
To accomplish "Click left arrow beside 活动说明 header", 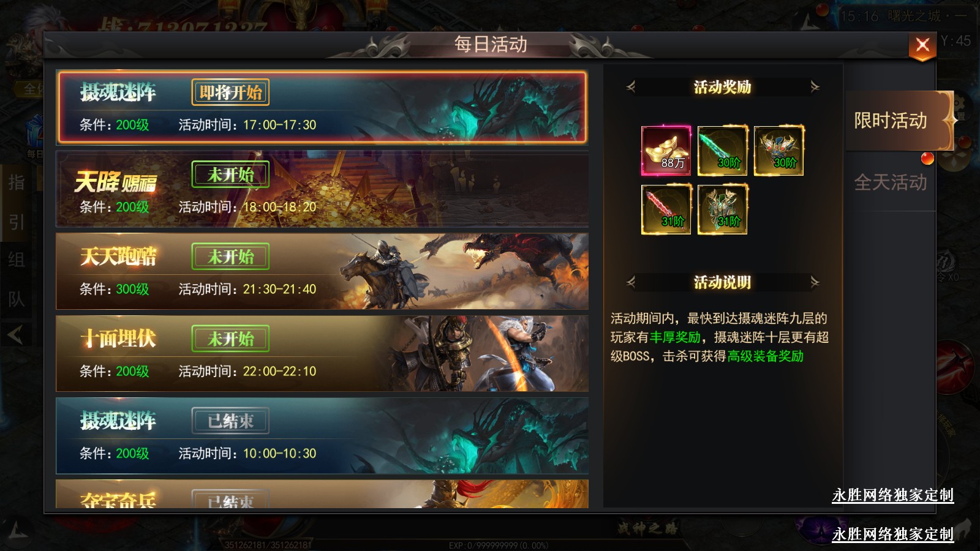I will 631,282.
